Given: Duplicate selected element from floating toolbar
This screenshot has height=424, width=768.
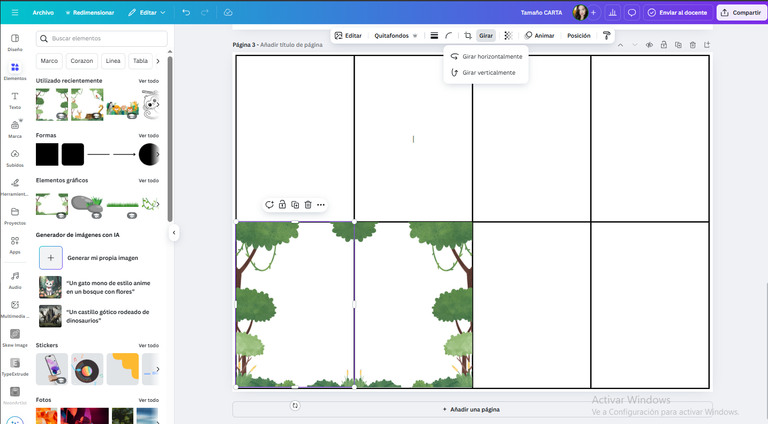Looking at the screenshot, I should point(295,205).
